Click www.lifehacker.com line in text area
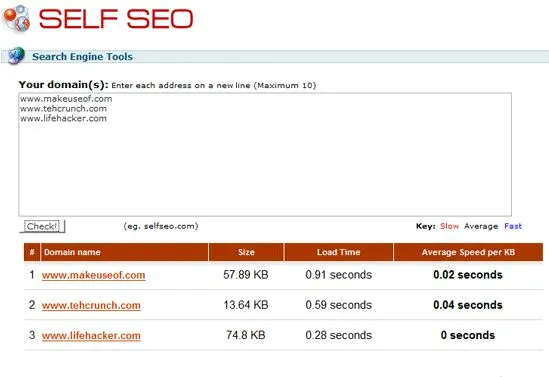Viewport: 549px width, 377px height. (x=63, y=119)
